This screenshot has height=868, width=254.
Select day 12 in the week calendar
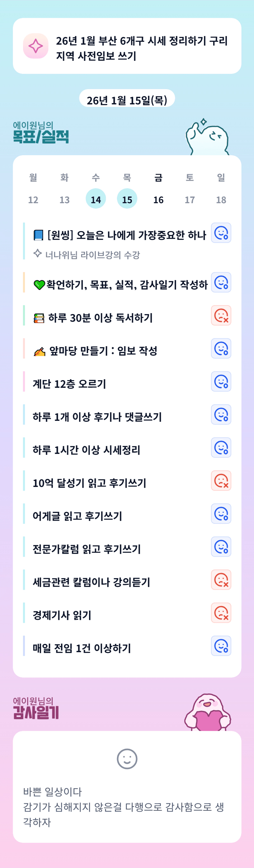33,199
